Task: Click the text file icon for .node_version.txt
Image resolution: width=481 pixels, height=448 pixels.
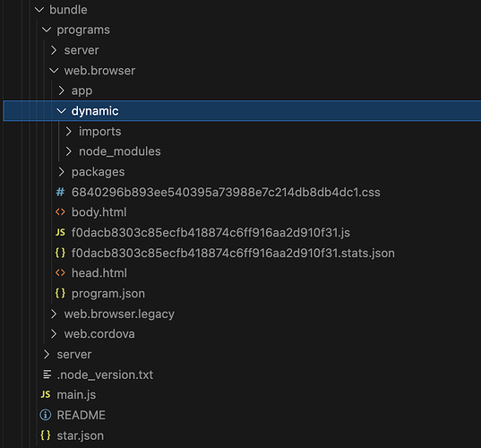Action: point(47,375)
